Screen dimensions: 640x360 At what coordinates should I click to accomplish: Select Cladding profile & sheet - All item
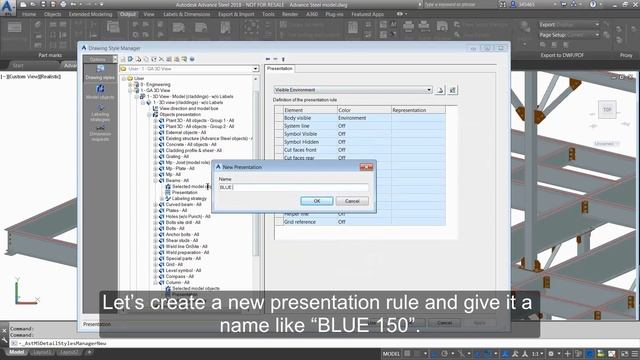click(193, 151)
